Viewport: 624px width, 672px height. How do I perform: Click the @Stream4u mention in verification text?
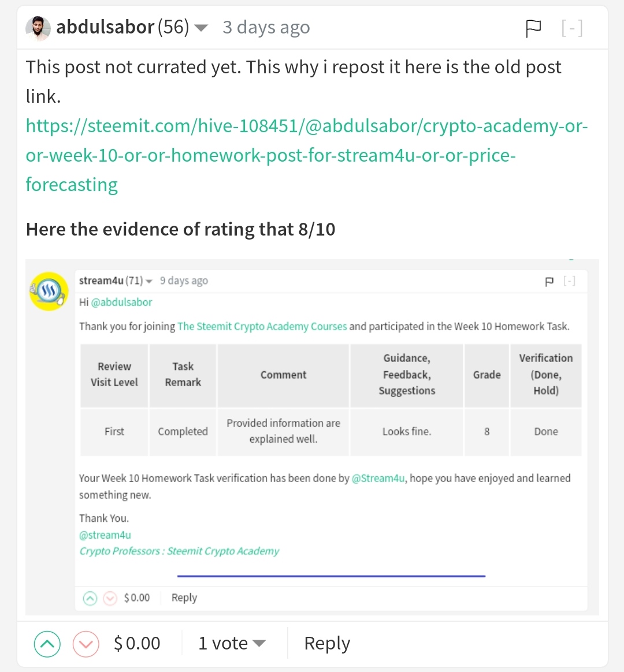(x=378, y=478)
